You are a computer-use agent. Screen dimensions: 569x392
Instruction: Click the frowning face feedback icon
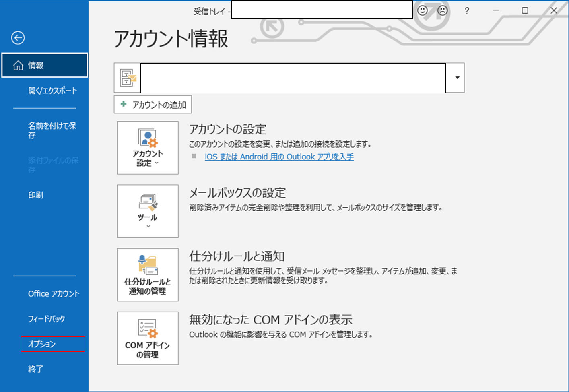click(442, 11)
